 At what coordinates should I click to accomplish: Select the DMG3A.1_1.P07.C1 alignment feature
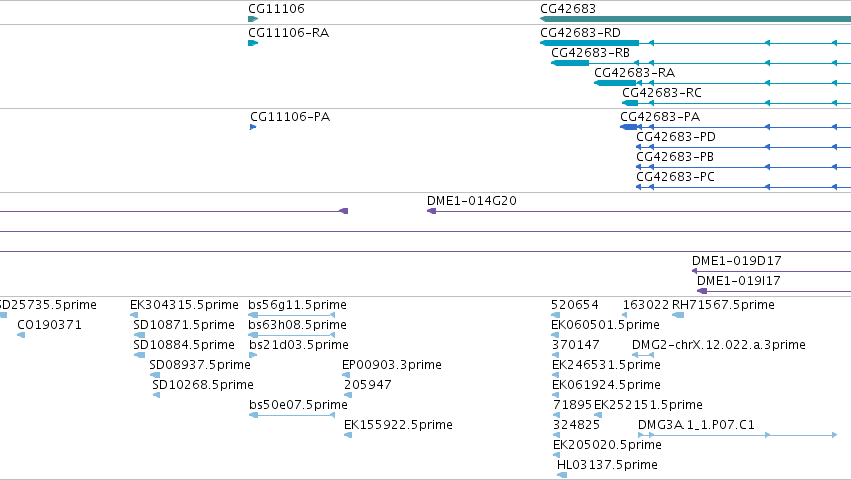pos(737,435)
